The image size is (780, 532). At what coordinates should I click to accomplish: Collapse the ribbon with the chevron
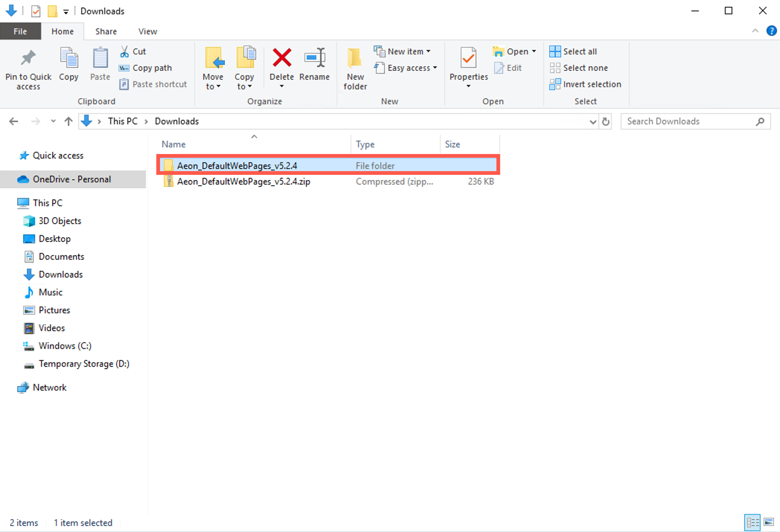click(x=755, y=31)
